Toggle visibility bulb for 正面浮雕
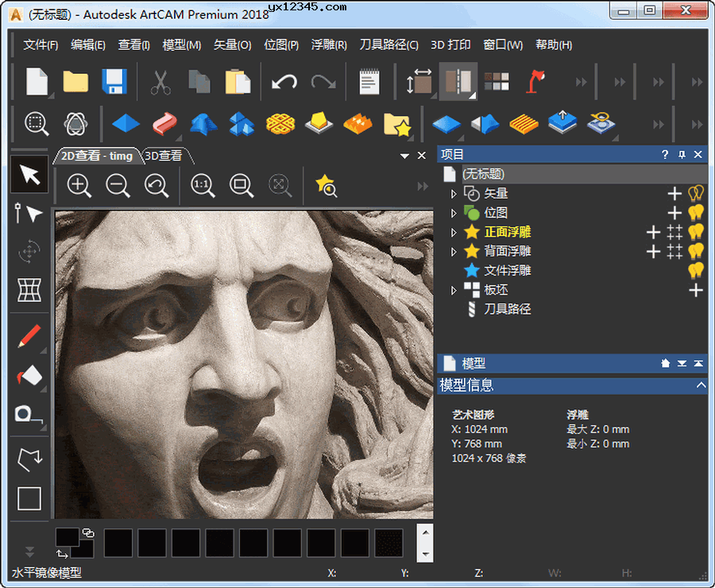The image size is (715, 588). pyautogui.click(x=695, y=232)
